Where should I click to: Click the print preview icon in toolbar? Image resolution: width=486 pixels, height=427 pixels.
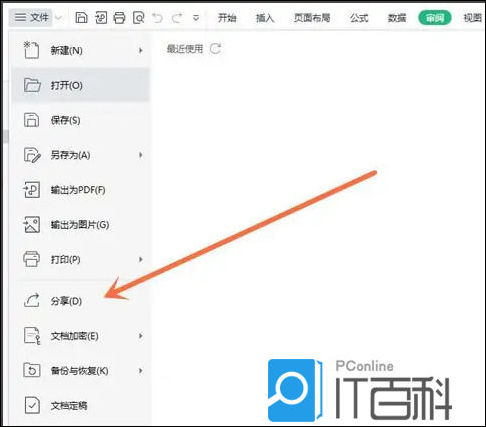(138, 17)
